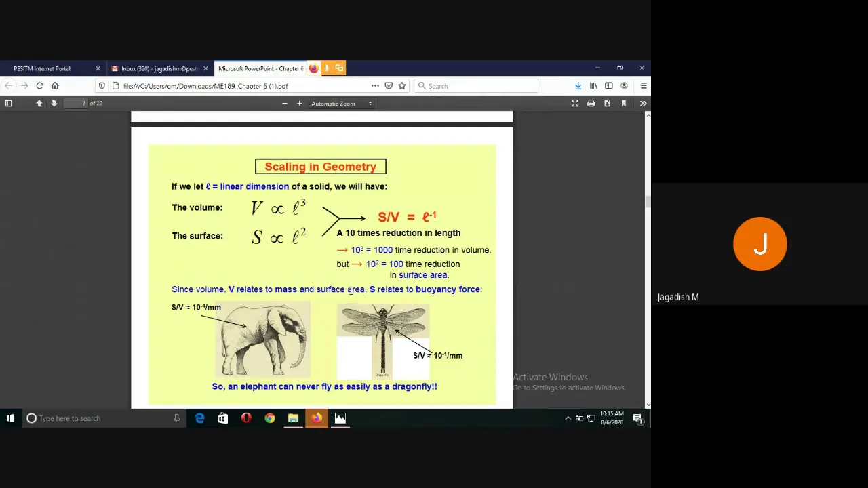Download the PDF from viewer toolbar
This screenshot has height=488, width=868.
point(607,103)
